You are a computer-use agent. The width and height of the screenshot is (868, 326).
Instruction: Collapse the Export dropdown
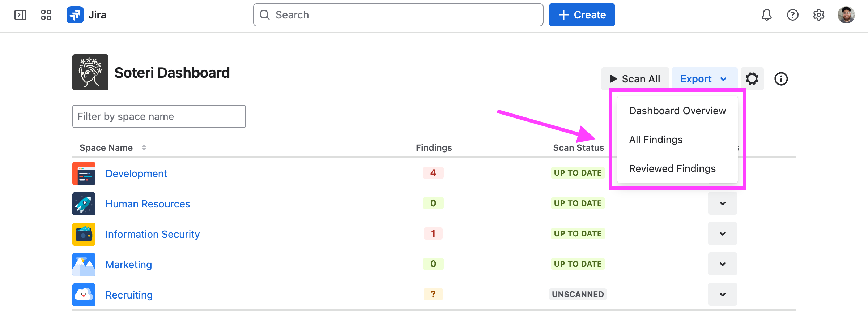(704, 79)
